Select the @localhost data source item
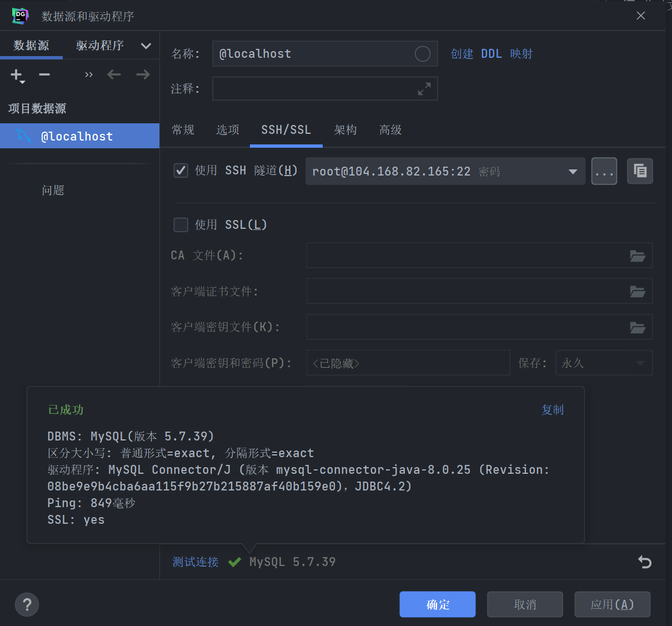The image size is (672, 626). pyautogui.click(x=78, y=136)
